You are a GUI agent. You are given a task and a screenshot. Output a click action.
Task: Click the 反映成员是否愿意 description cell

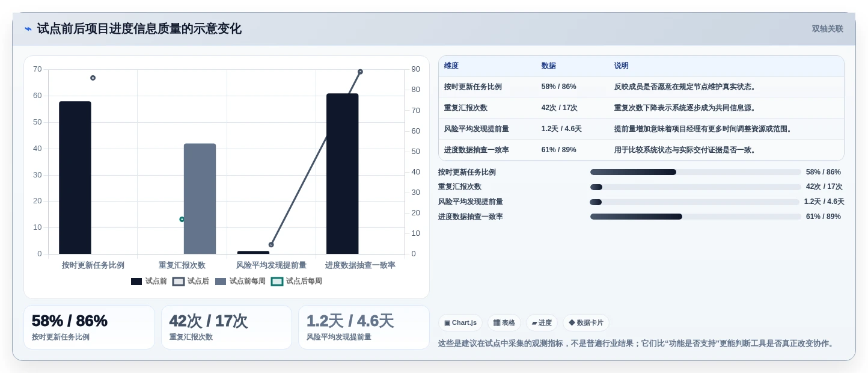pos(685,87)
